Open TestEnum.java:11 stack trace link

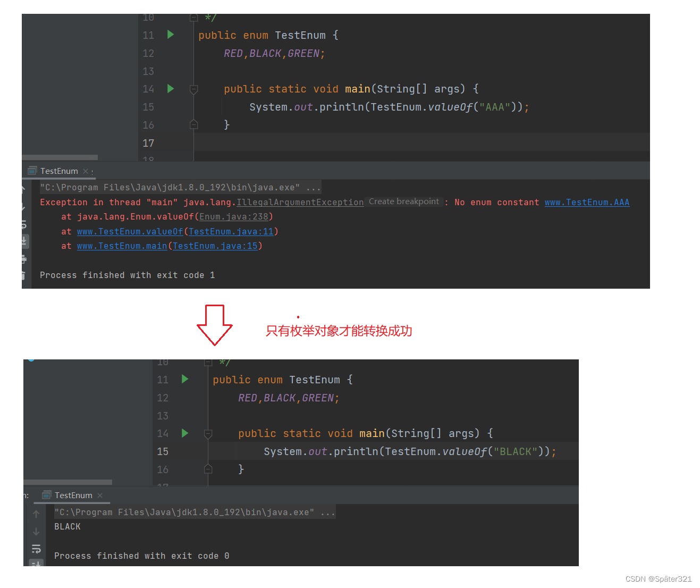click(231, 231)
